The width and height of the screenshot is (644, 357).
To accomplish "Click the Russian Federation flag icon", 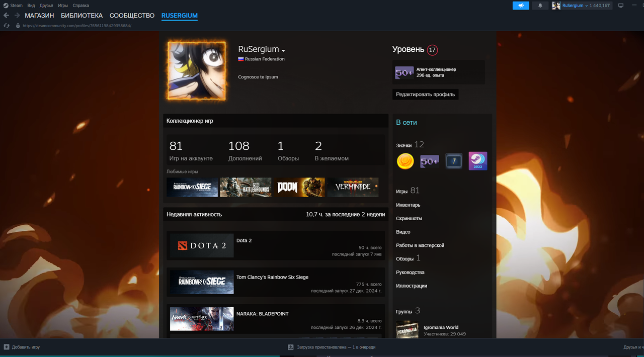I will click(241, 59).
